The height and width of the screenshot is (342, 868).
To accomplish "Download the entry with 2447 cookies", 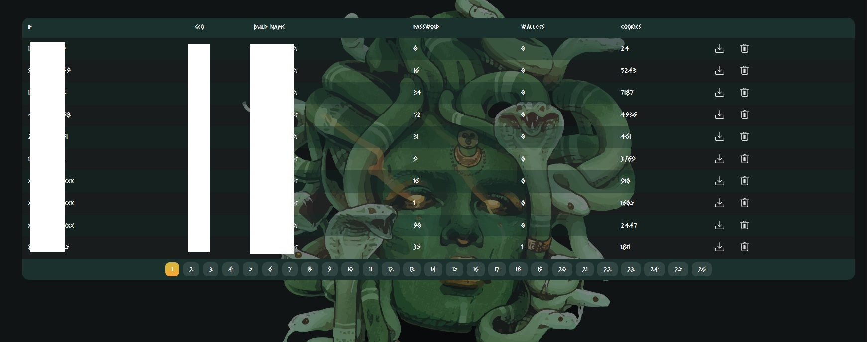I will click(719, 225).
